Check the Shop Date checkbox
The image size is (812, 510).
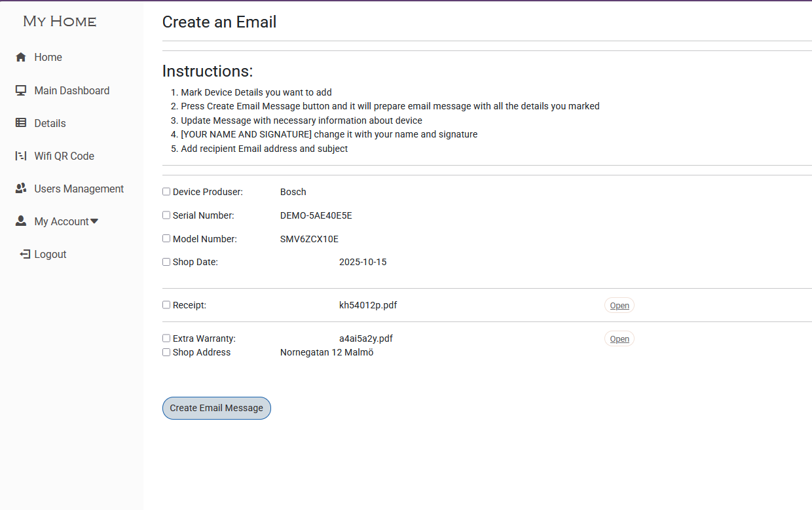click(166, 262)
